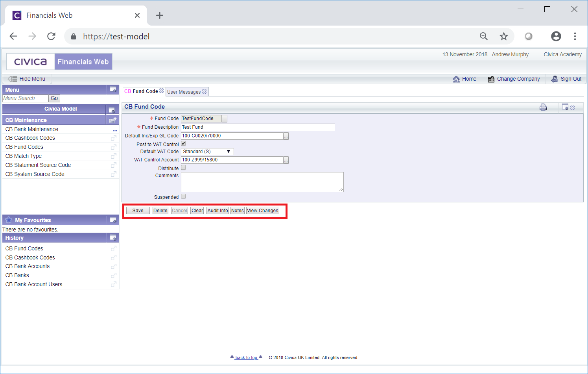
Task: Click the Fund Description field
Action: (x=258, y=127)
